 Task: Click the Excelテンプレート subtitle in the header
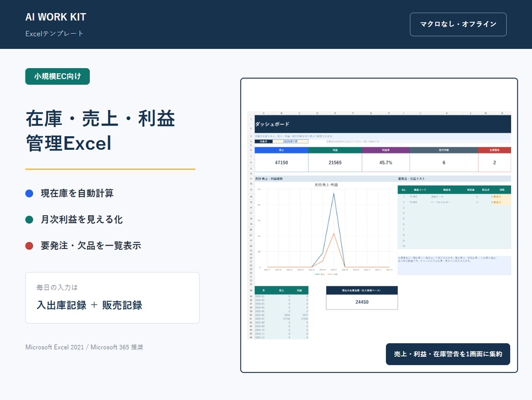tap(54, 34)
